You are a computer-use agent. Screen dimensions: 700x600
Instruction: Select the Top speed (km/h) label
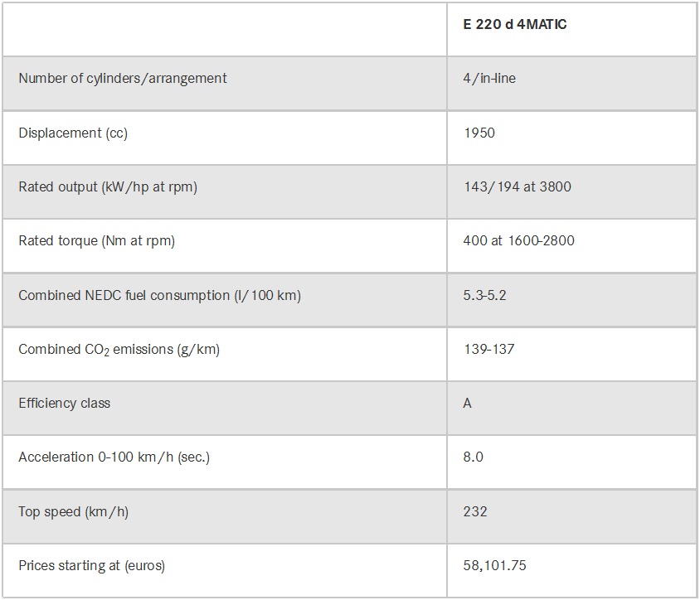(74, 512)
